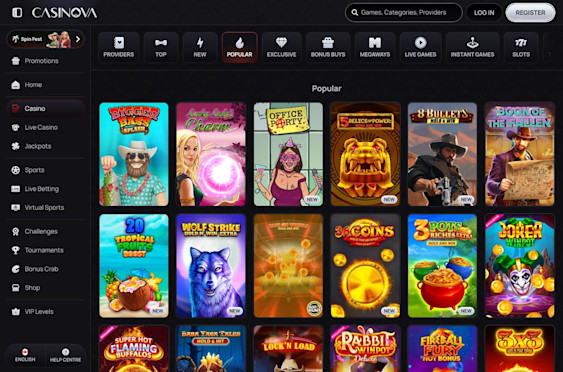
Task: Open the Office Party game
Action: (288, 154)
